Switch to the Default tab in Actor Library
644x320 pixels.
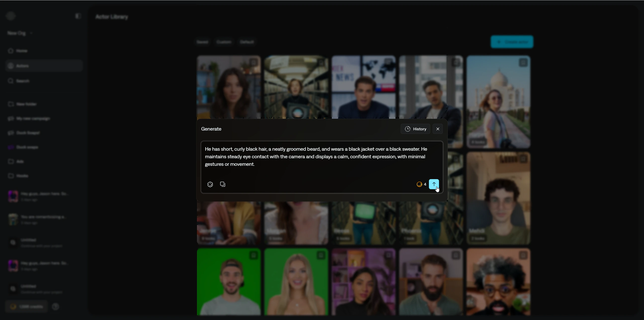pyautogui.click(x=247, y=42)
